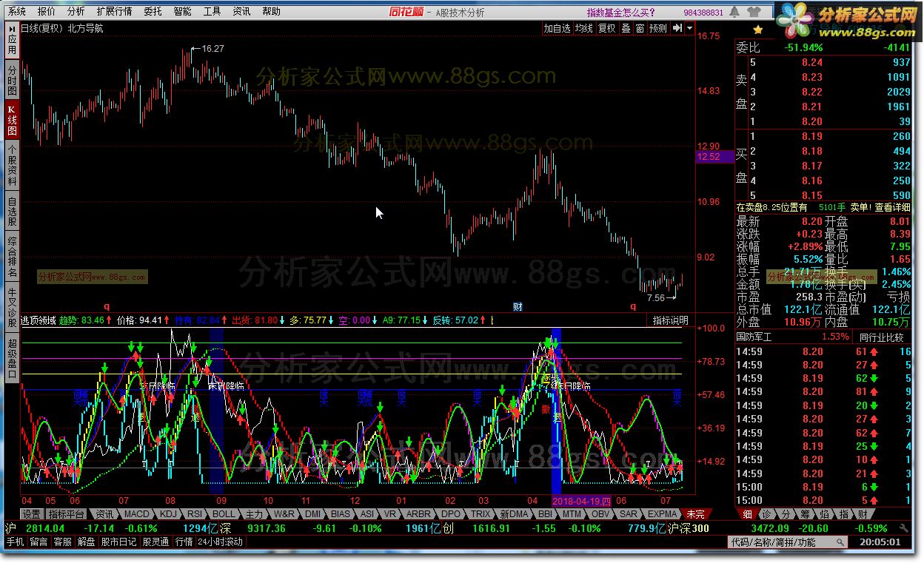The width and height of the screenshot is (924, 563).
Task: Switch to 分时图 in the sidebar
Action: (x=13, y=81)
